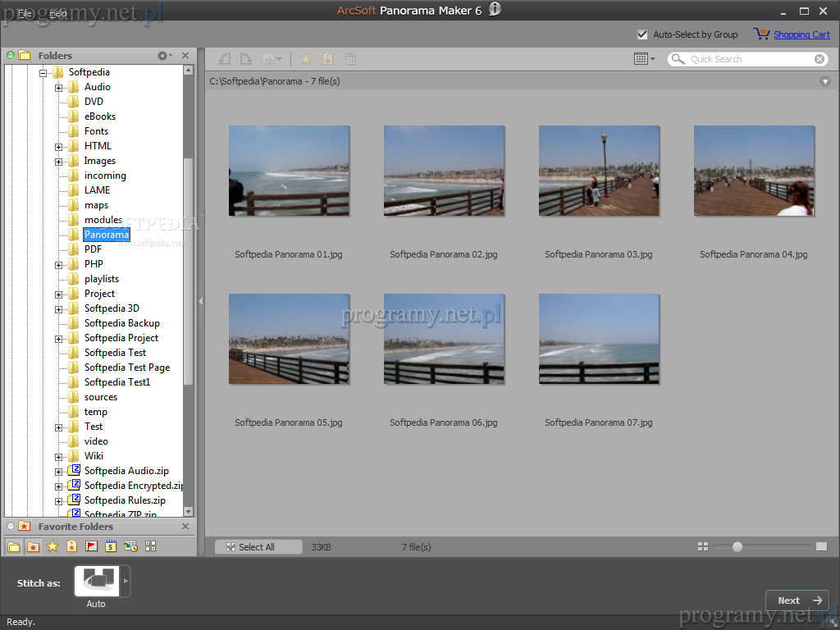Click the red flag filter icon
The image size is (840, 630).
click(92, 546)
